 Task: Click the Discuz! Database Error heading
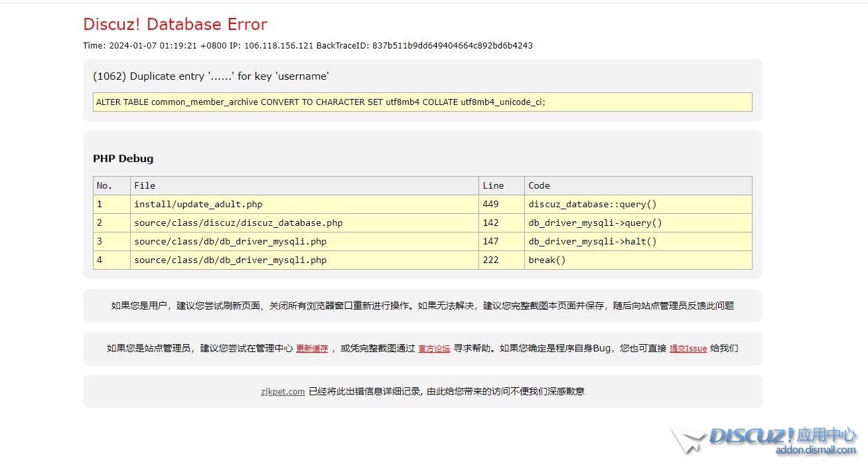click(x=175, y=25)
